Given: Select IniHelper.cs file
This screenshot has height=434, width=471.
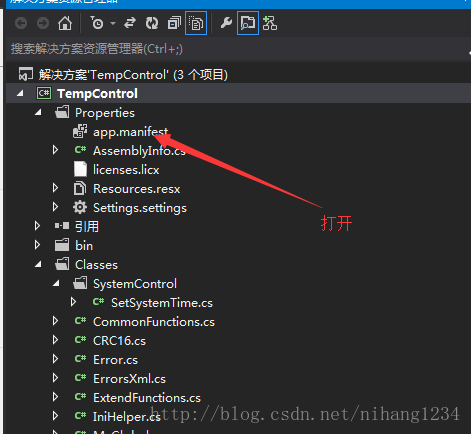Looking at the screenshot, I should click(x=127, y=417).
